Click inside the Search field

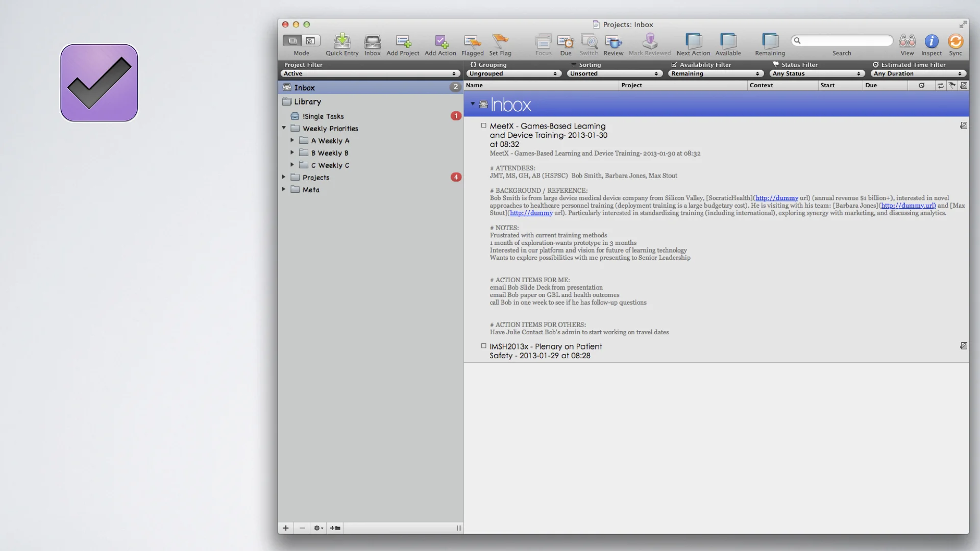pos(842,40)
